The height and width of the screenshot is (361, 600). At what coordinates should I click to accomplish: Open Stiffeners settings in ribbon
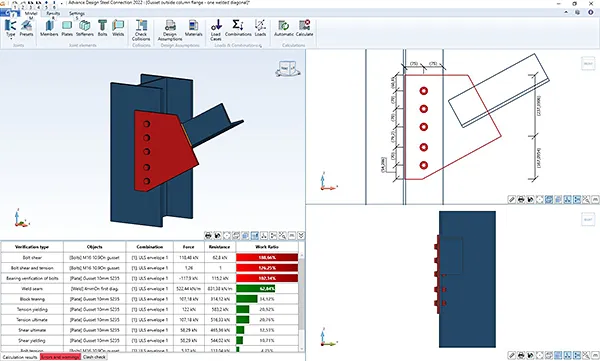pyautogui.click(x=85, y=29)
